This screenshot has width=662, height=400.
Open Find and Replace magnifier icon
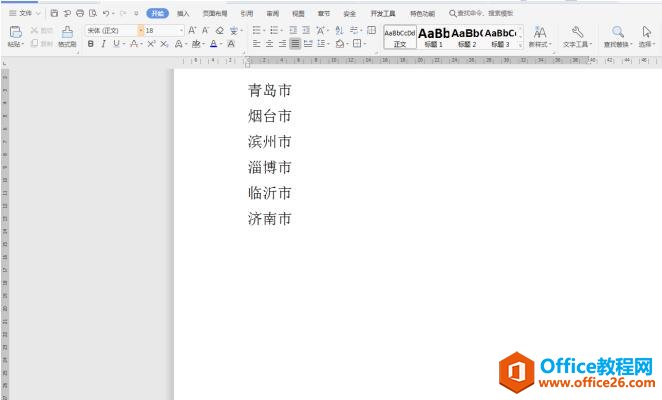coord(618,33)
